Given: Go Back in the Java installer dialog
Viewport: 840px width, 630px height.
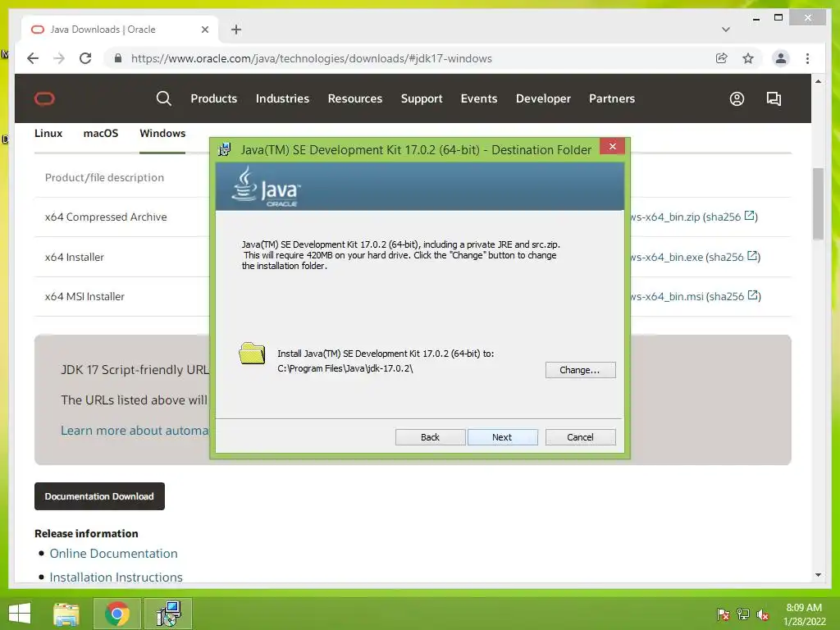Looking at the screenshot, I should (430, 437).
